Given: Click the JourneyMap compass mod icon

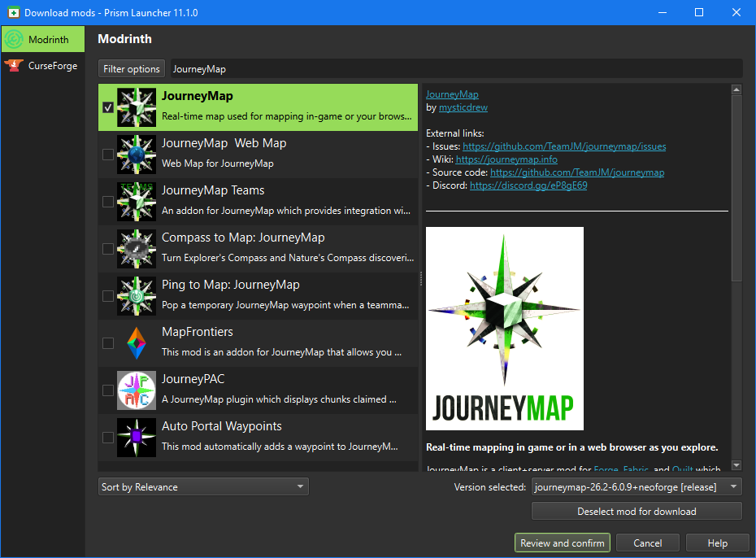Looking at the screenshot, I should 137,107.
